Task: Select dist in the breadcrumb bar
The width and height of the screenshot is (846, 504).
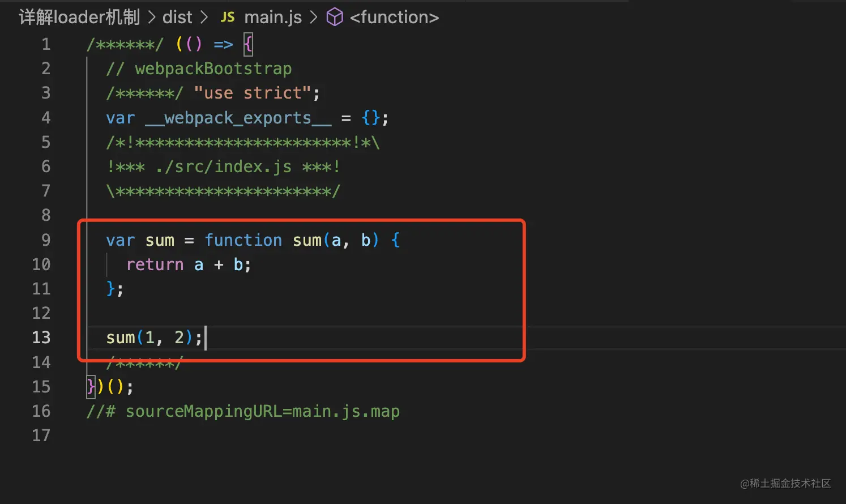Action: coord(177,17)
